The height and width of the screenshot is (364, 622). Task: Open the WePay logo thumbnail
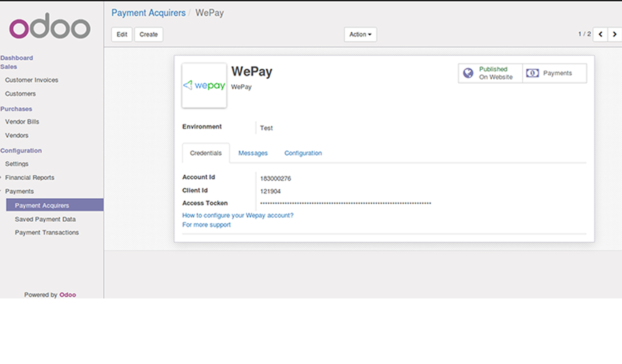pyautogui.click(x=204, y=86)
